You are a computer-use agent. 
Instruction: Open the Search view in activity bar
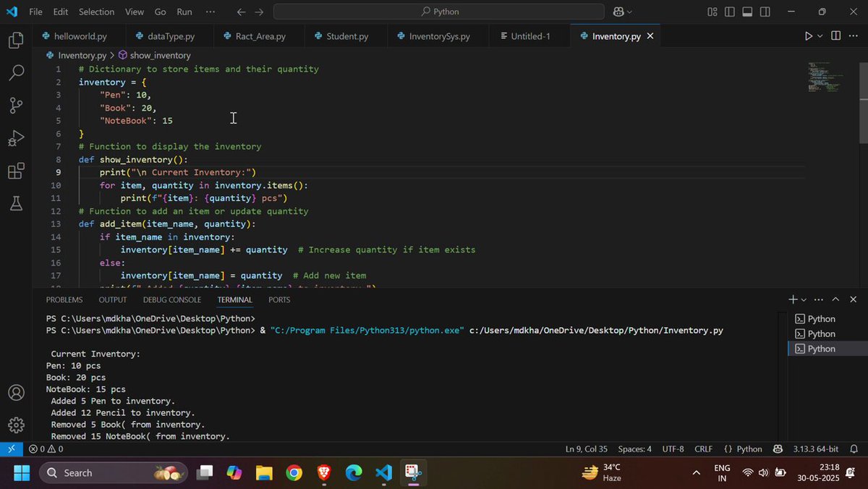tap(16, 73)
